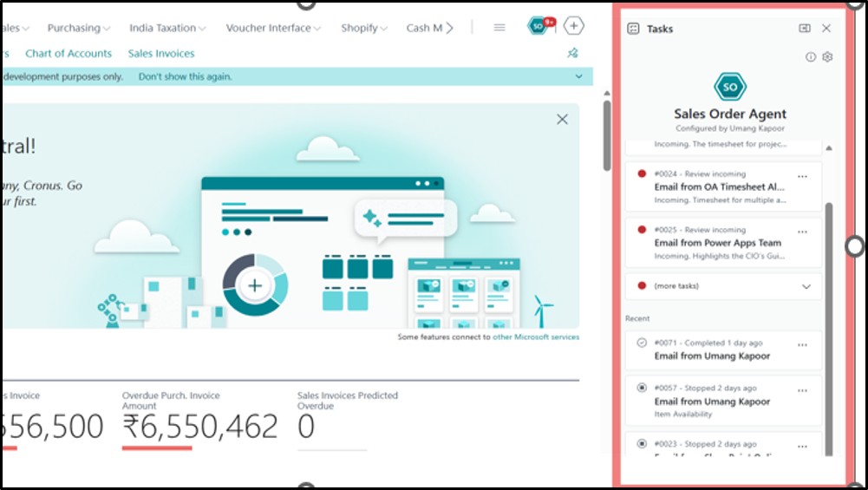
Task: Open more options for task #0024
Action: point(802,177)
